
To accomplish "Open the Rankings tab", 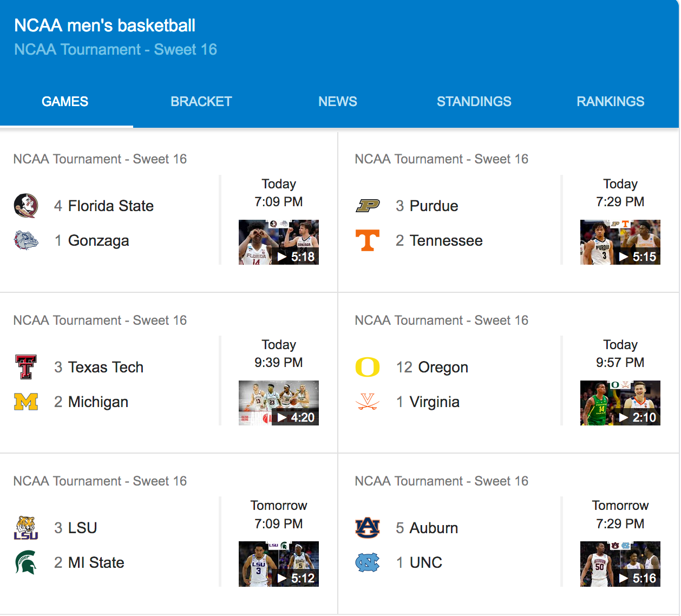I will tap(611, 101).
